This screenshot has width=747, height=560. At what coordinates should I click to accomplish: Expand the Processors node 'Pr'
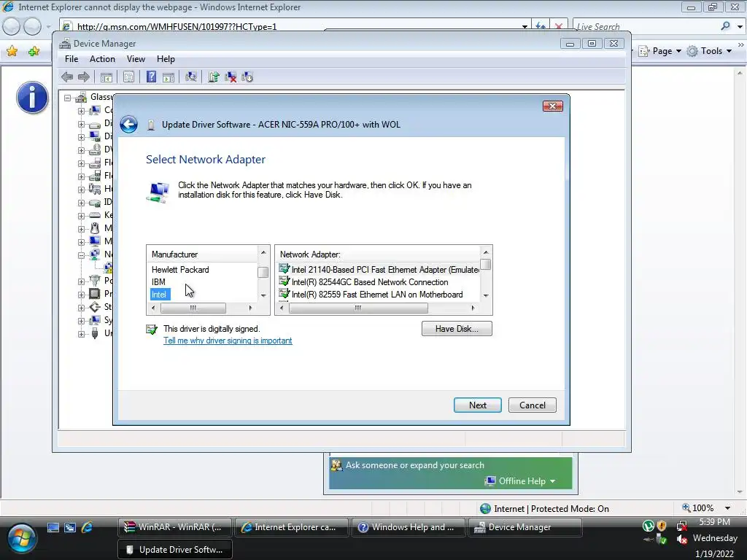(x=81, y=295)
